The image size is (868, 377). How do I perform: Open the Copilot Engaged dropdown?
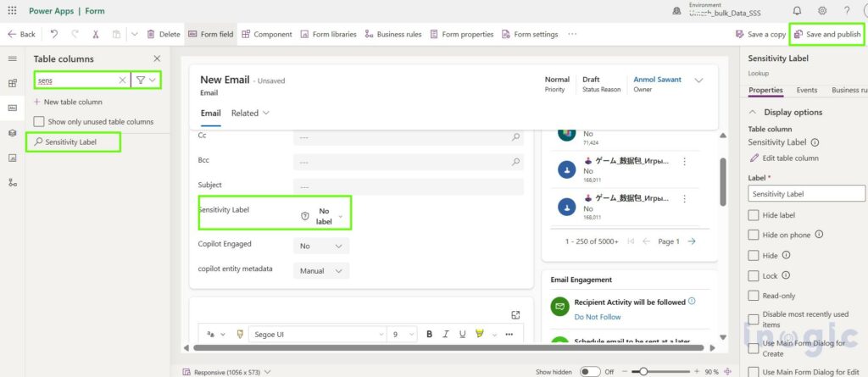[x=321, y=246]
